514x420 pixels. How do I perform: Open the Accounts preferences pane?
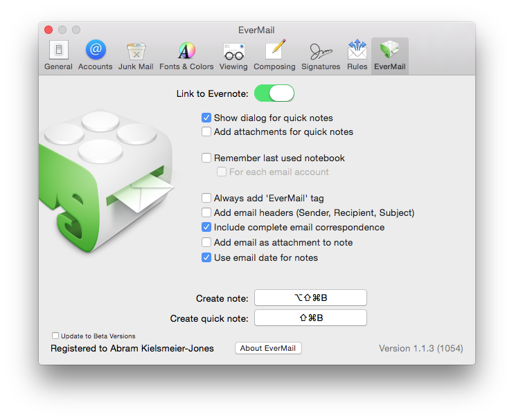95,55
